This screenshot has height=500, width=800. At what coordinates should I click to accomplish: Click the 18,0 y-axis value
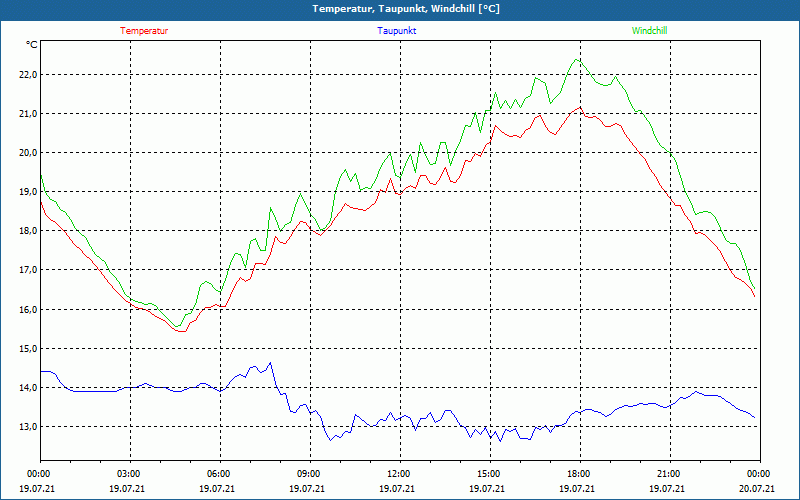[x=29, y=231]
